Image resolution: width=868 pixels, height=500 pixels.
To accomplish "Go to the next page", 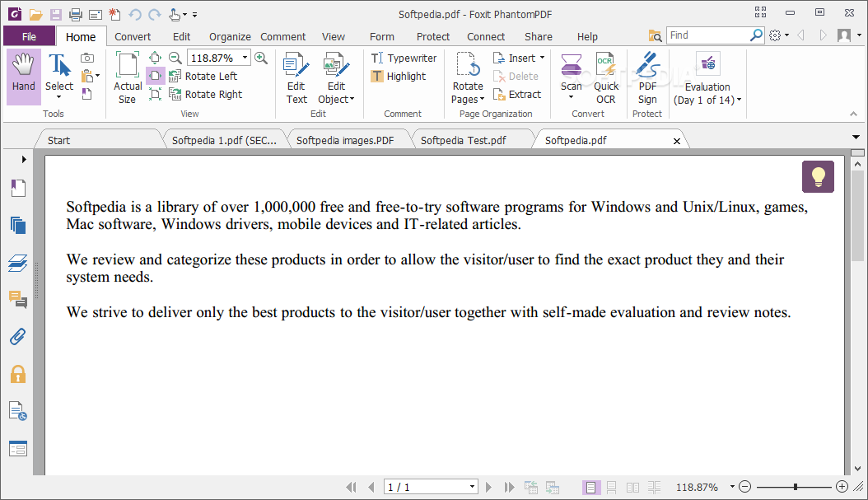I will [x=488, y=488].
